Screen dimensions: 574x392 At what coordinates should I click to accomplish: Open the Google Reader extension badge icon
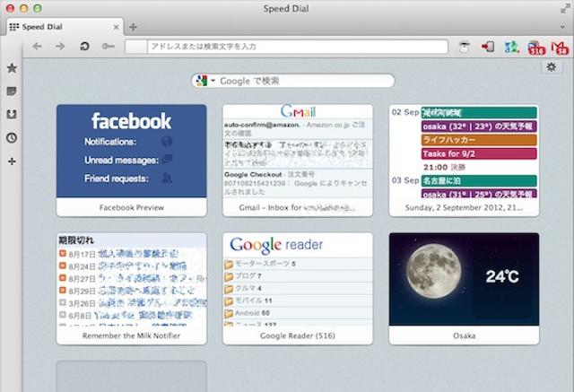click(536, 48)
